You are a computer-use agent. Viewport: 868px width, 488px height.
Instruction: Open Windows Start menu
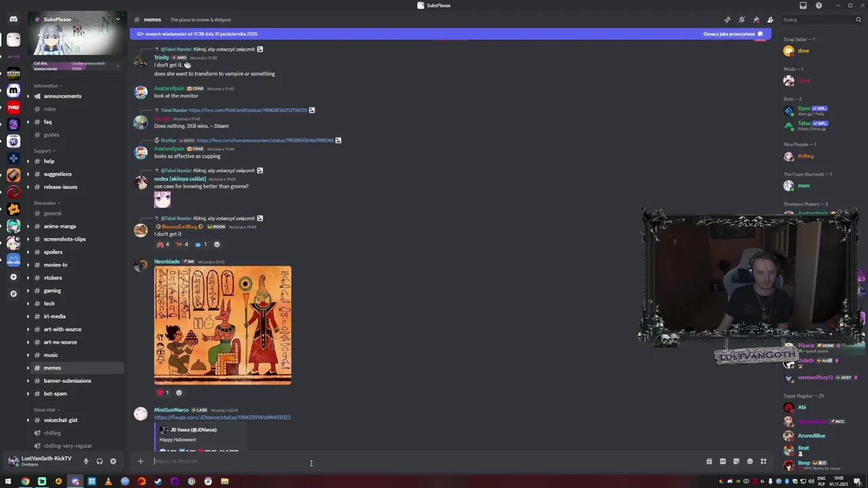9,481
